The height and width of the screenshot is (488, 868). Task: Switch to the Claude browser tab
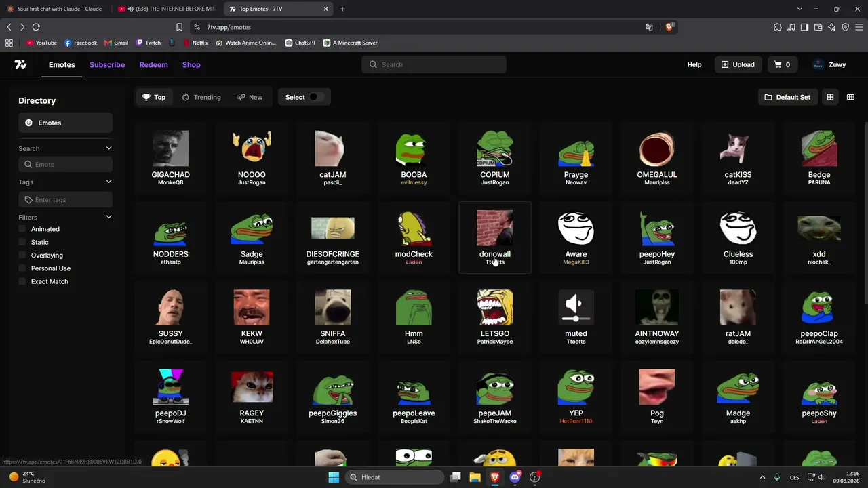pos(54,9)
